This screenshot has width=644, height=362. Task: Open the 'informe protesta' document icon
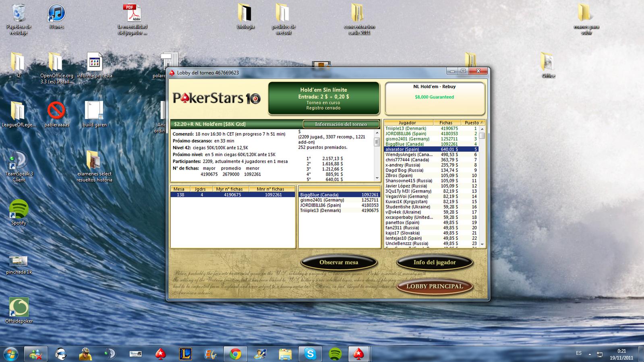pos(94,65)
